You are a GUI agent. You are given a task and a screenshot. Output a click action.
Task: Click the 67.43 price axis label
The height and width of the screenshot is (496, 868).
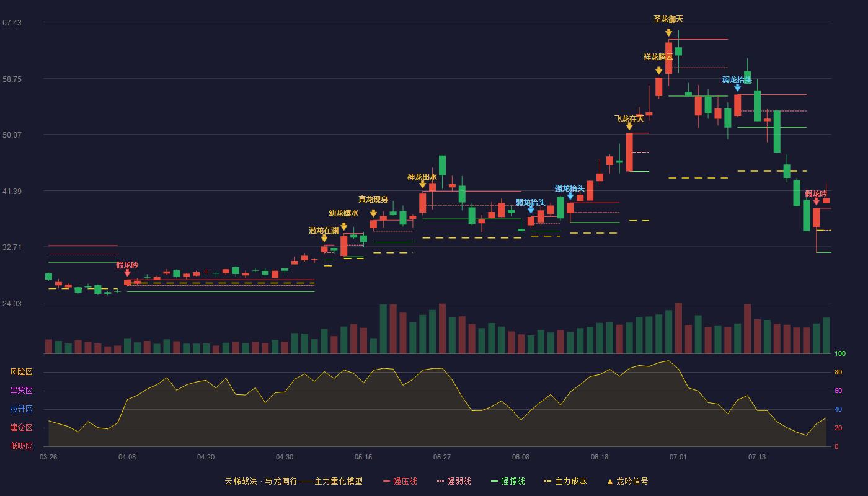(x=12, y=23)
